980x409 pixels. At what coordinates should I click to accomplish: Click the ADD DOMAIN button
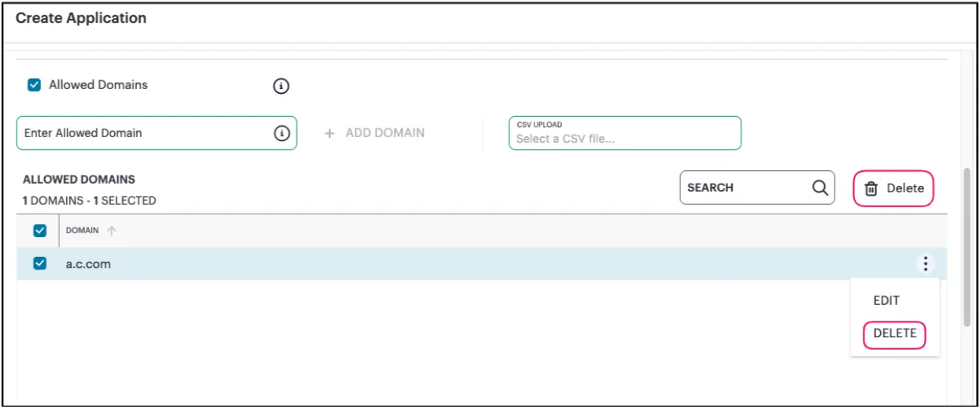(x=375, y=133)
